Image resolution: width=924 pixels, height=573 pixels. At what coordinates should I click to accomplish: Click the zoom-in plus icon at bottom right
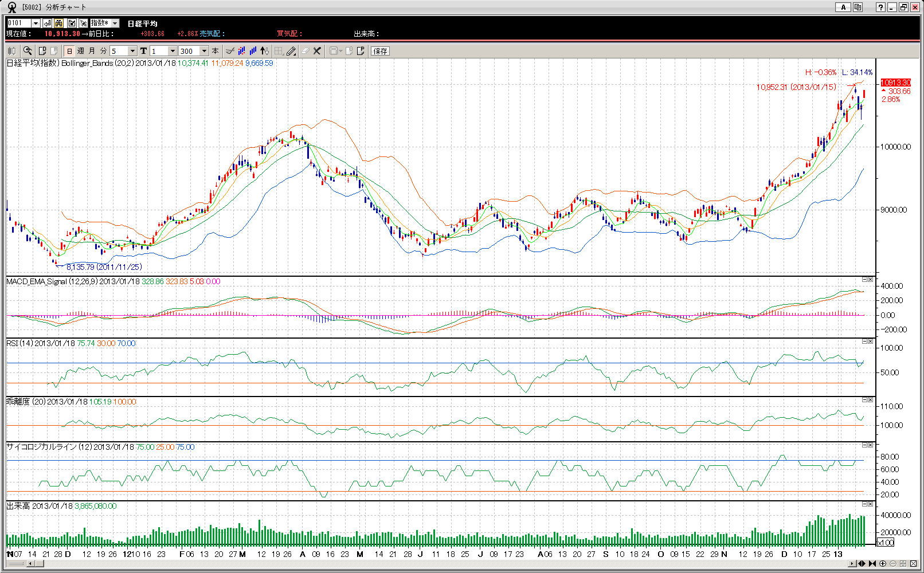pyautogui.click(x=883, y=564)
